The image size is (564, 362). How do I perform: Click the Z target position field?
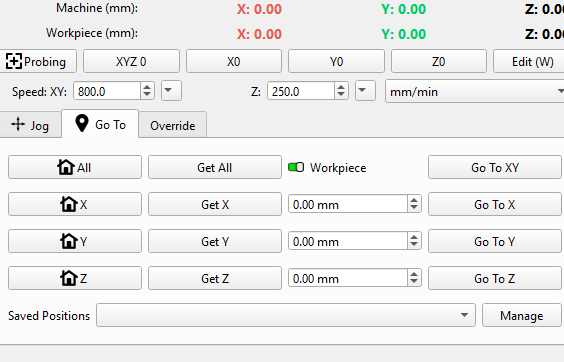[348, 278]
